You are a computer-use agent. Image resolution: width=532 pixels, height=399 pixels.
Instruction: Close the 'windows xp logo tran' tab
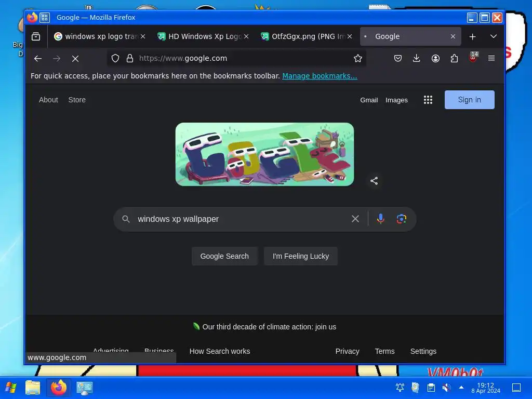(143, 36)
